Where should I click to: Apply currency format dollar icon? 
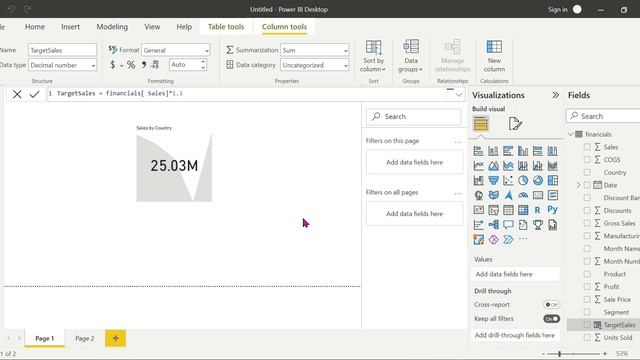click(x=113, y=64)
